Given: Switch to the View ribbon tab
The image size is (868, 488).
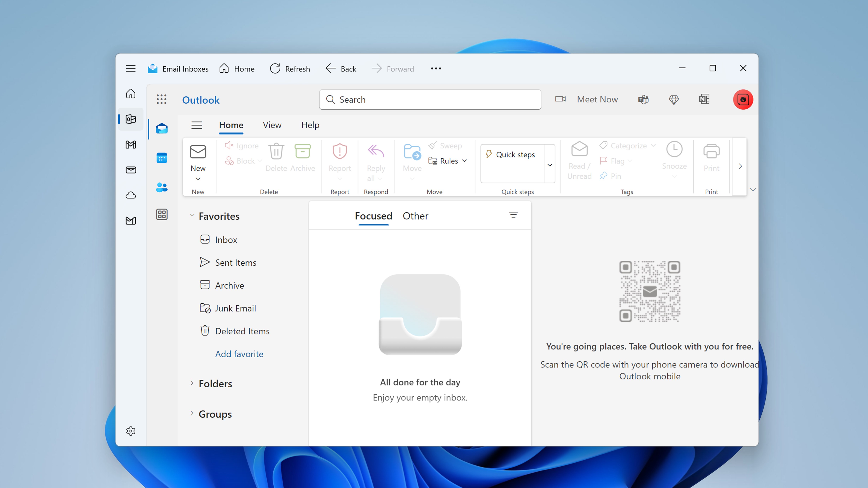Looking at the screenshot, I should 272,125.
